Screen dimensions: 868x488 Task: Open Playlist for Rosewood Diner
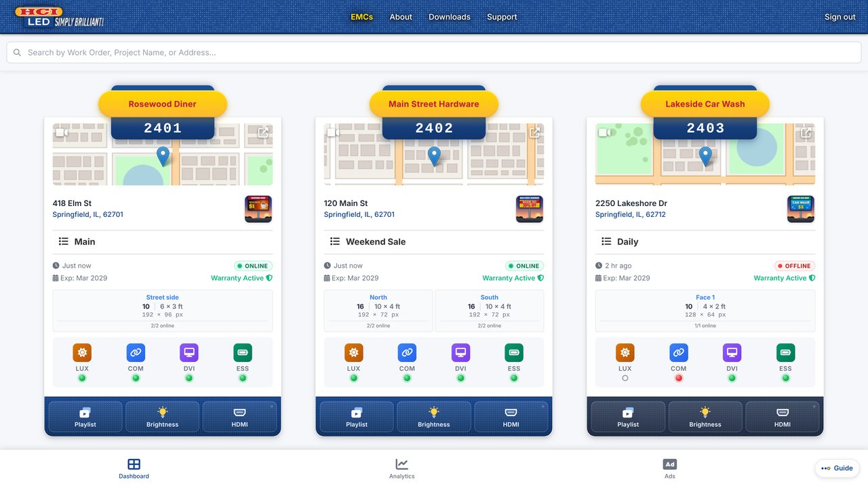pos(85,417)
